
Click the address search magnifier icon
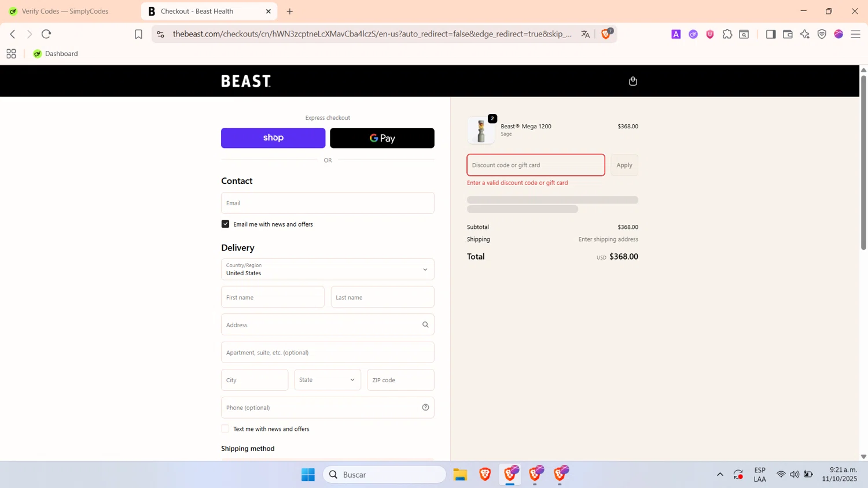(425, 325)
